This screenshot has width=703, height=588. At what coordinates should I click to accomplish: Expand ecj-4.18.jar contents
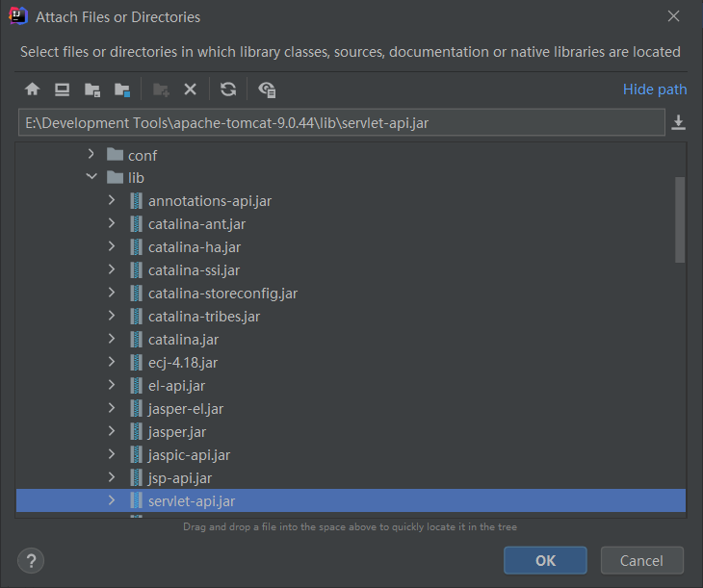[x=112, y=361]
